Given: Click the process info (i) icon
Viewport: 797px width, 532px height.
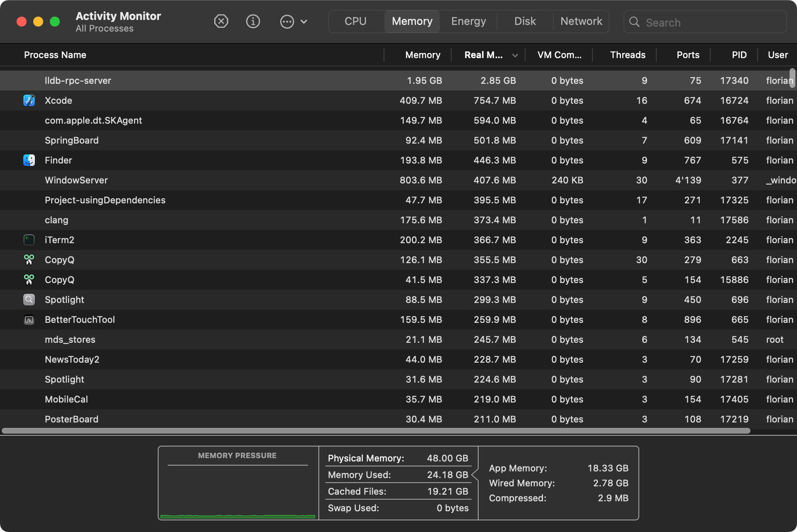Looking at the screenshot, I should [253, 21].
